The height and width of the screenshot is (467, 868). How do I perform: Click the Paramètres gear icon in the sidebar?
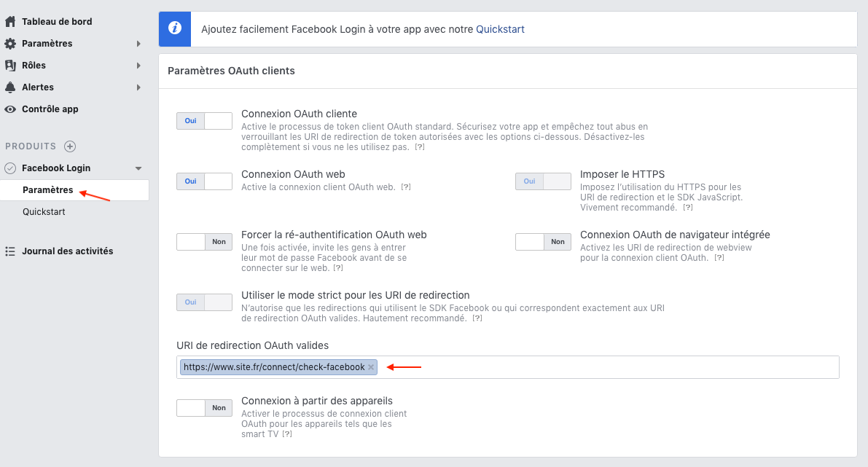tap(10, 44)
